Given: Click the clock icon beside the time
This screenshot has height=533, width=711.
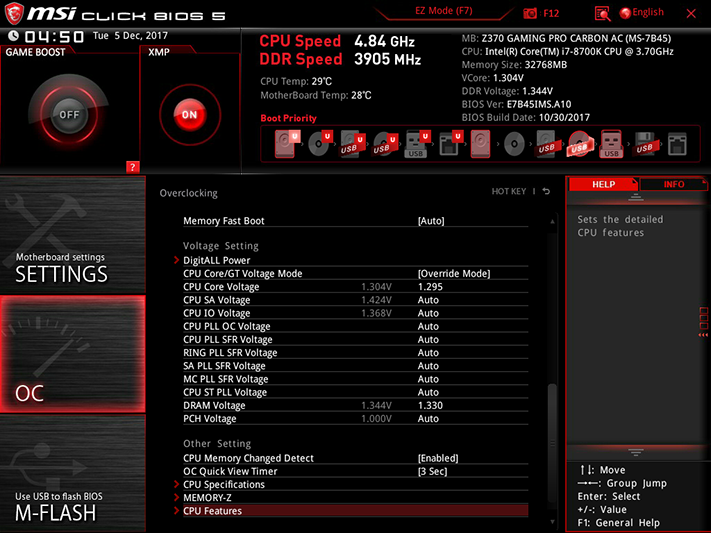Looking at the screenshot, I should coord(14,36).
